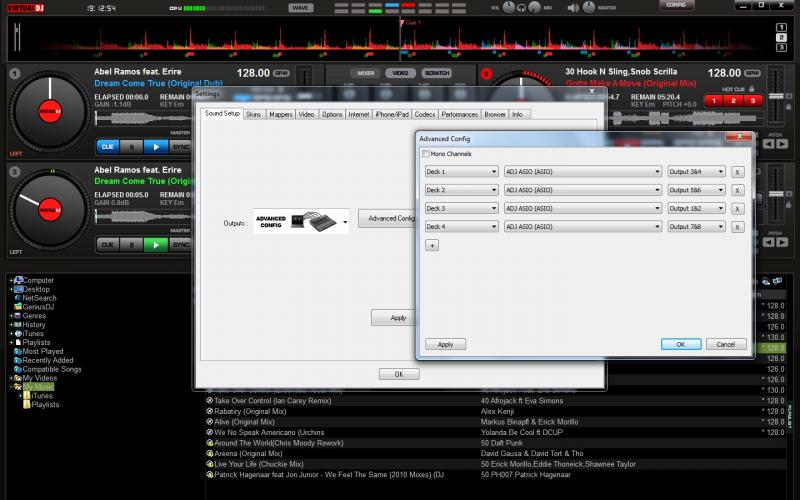This screenshot has width=800, height=500.
Task: Open the Deck 3 dropdown
Action: click(461, 209)
